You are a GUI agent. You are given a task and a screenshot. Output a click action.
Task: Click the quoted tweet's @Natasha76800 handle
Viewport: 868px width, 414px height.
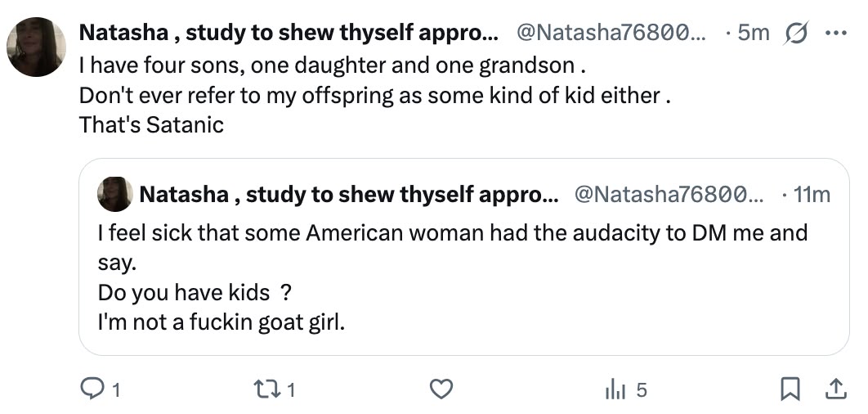point(669,195)
